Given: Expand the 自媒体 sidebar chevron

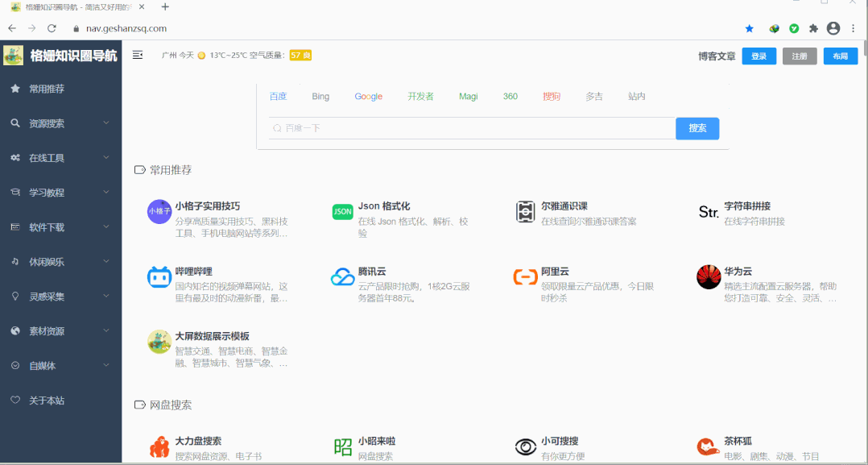Looking at the screenshot, I should (106, 366).
